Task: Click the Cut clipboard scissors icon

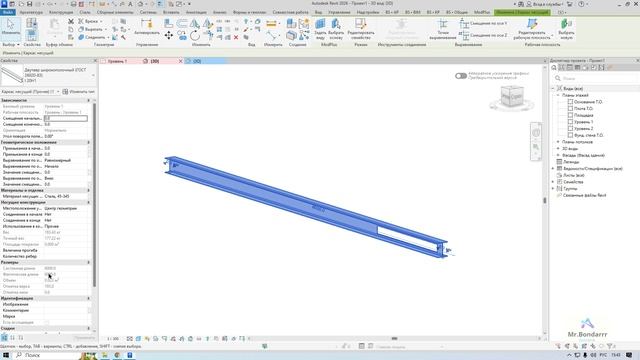Action: [x=71, y=21]
